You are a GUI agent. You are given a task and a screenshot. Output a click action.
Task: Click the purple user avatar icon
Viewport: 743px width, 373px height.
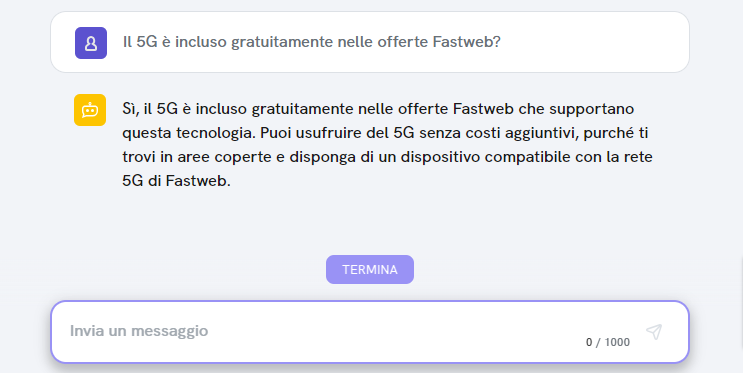point(91,43)
